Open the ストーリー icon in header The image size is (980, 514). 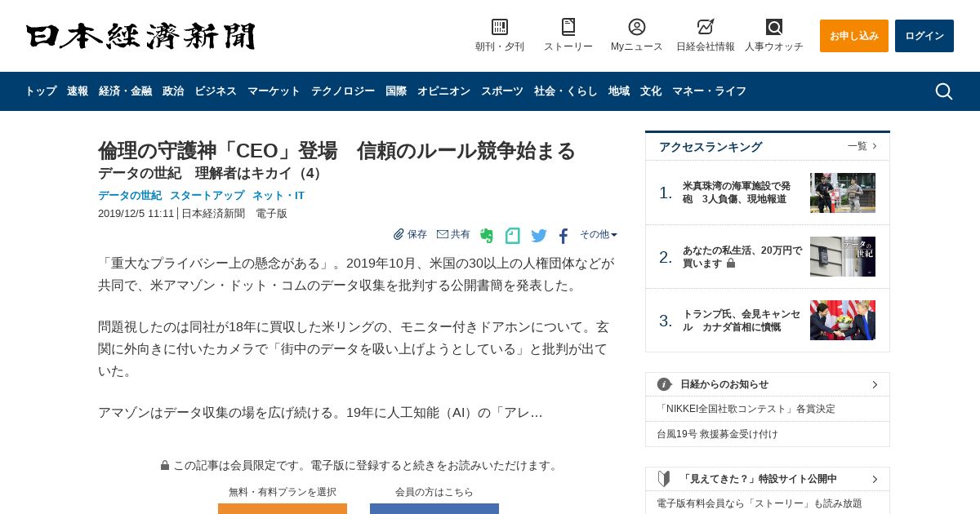coord(568,27)
